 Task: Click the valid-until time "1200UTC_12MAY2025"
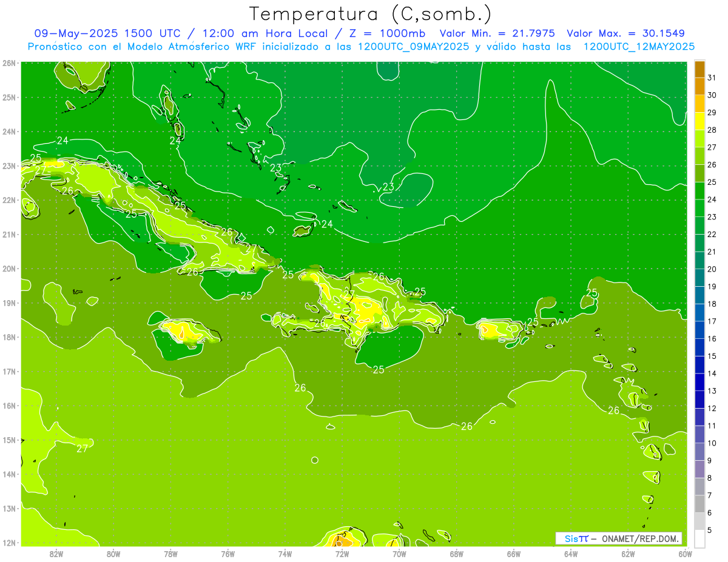click(x=639, y=47)
